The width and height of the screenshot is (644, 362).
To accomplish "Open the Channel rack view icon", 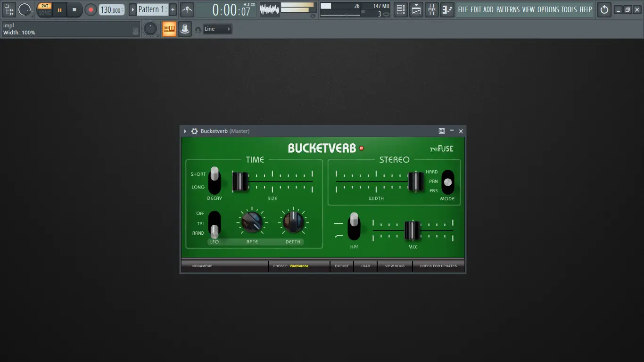I will (400, 9).
